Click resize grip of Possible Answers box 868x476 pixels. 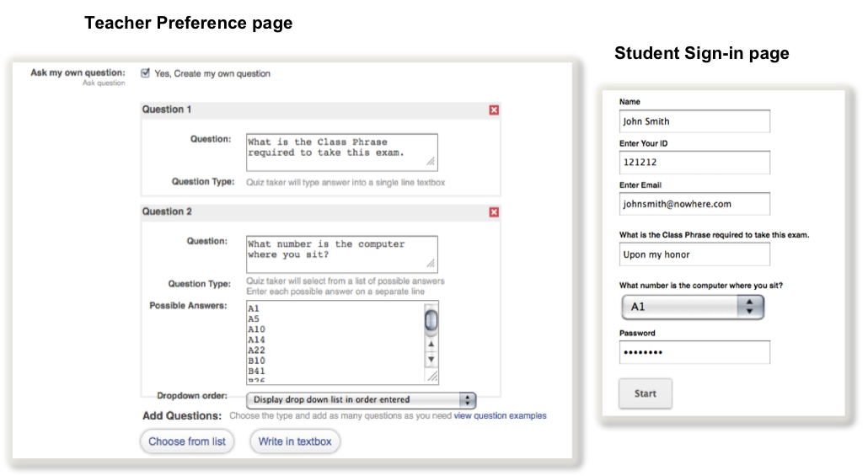pos(431,377)
